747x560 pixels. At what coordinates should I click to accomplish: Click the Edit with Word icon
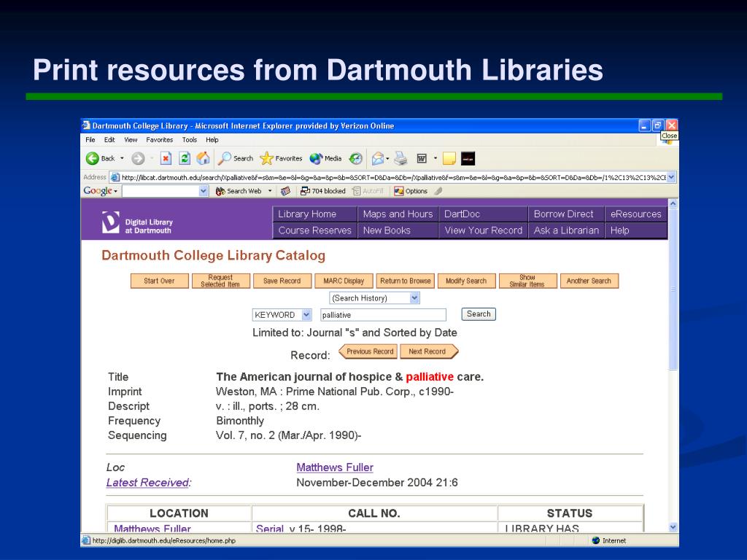tap(422, 158)
